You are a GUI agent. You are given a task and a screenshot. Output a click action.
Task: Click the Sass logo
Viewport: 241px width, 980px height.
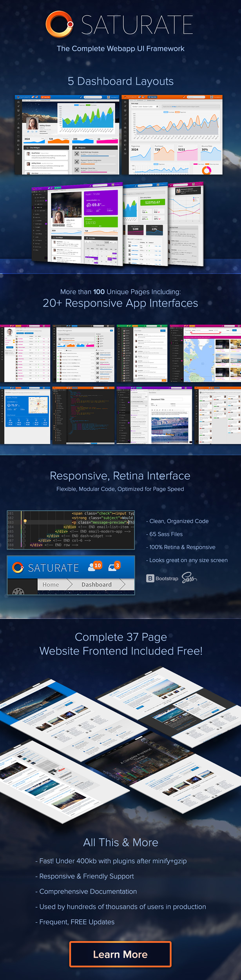[189, 578]
